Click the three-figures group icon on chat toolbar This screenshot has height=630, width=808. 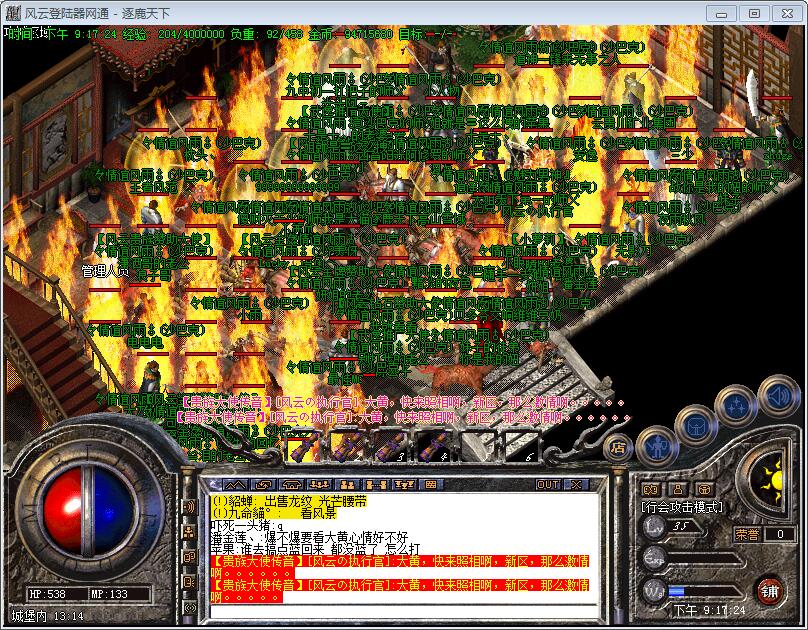pyautogui.click(x=319, y=484)
